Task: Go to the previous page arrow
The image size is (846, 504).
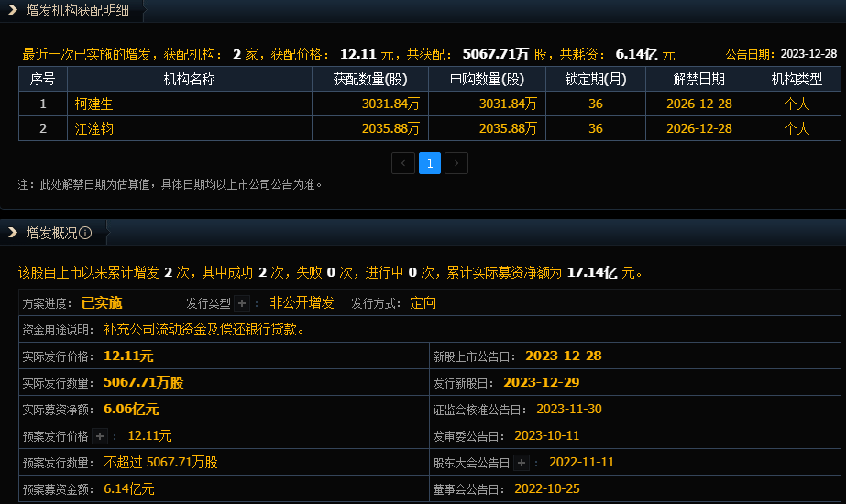Action: click(403, 163)
